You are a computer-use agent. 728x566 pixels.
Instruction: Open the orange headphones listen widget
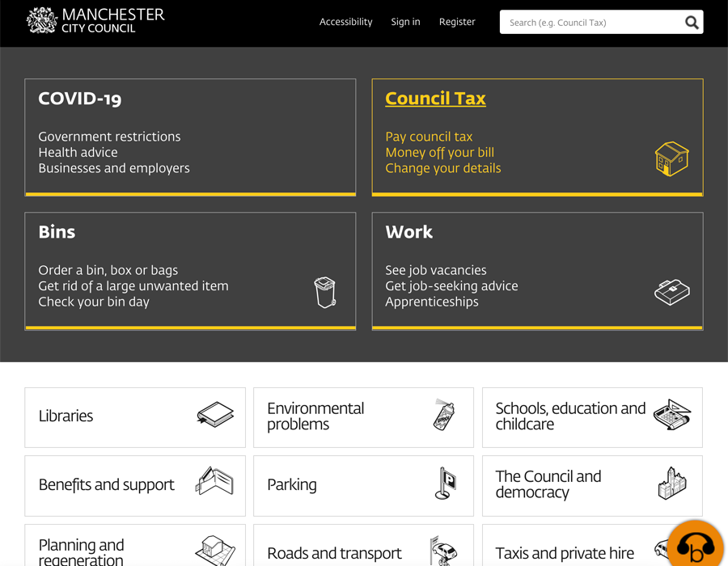coord(695,546)
